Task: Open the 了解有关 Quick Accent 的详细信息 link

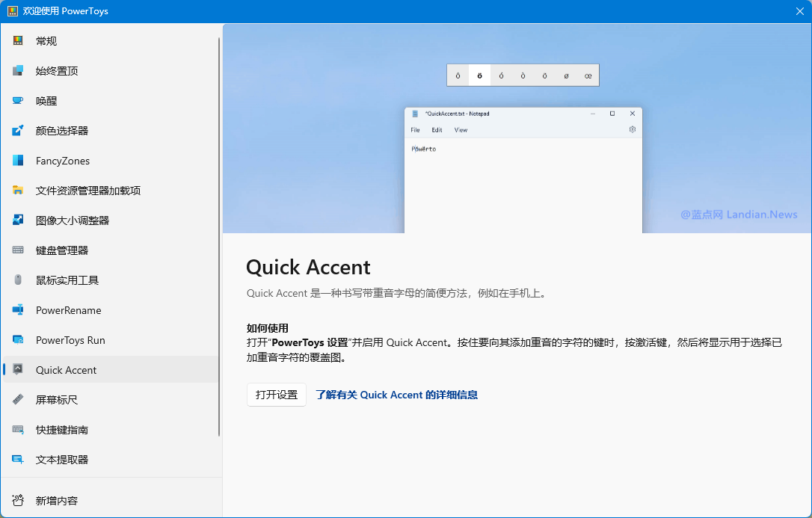Action: click(397, 395)
